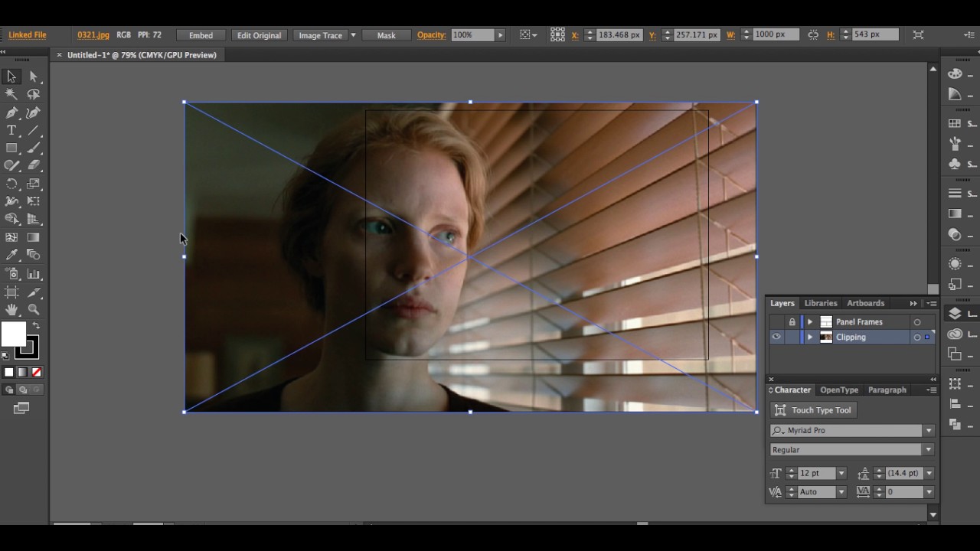Switch to the Libraries tab

click(x=820, y=303)
